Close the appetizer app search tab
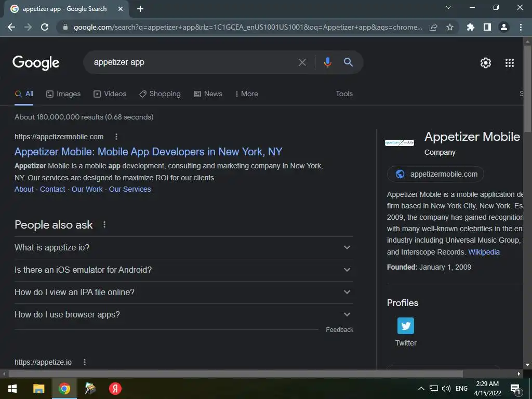The width and height of the screenshot is (532, 399). click(x=121, y=9)
